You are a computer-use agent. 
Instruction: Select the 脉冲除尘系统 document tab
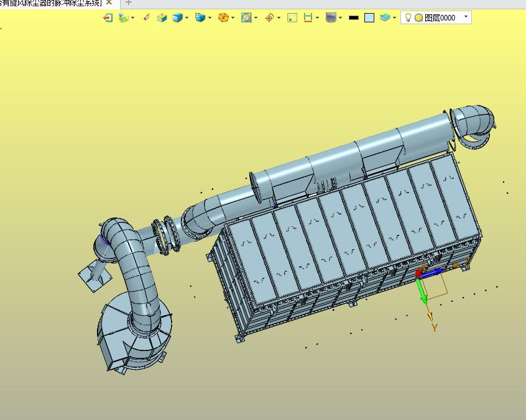click(x=50, y=2)
